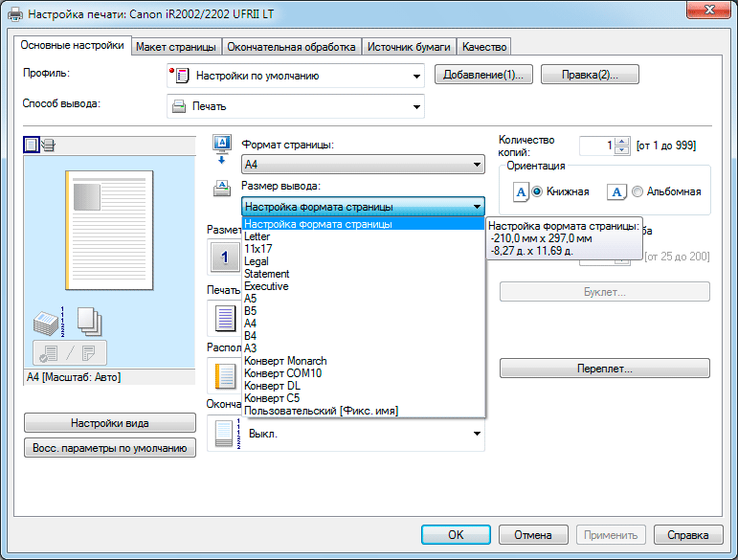Click the 1-on-1 page layout icon
The image size is (738, 560).
click(225, 257)
